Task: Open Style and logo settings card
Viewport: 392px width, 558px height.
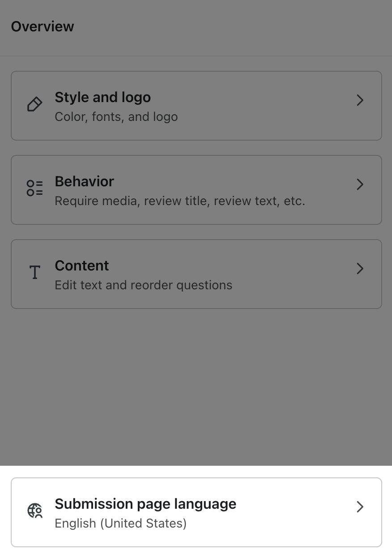Action: coord(196,105)
